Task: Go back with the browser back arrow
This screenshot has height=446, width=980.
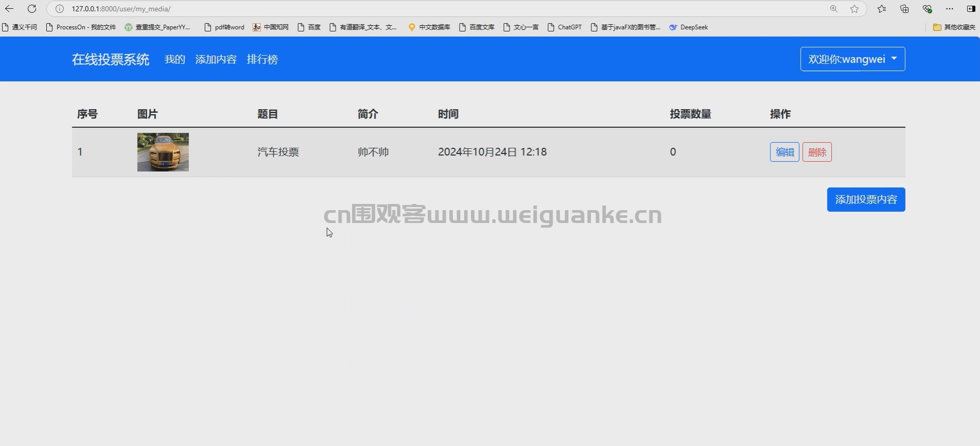Action: (9, 9)
